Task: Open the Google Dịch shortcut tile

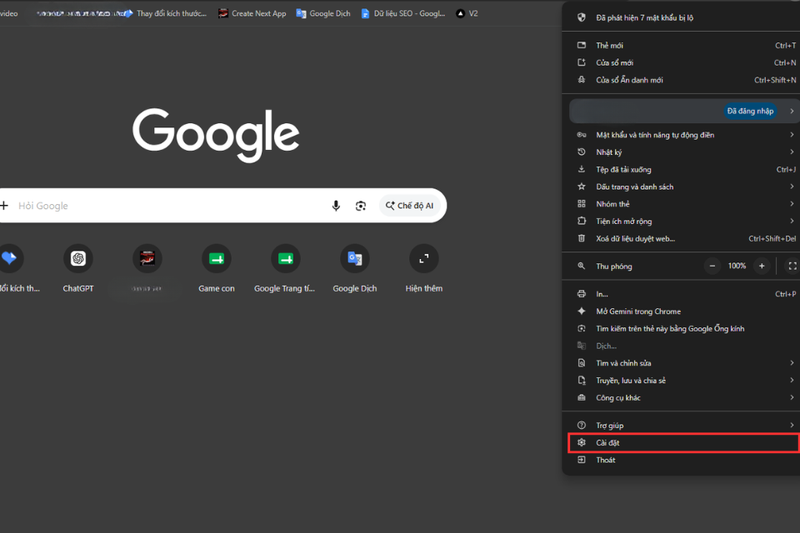Action: (355, 259)
